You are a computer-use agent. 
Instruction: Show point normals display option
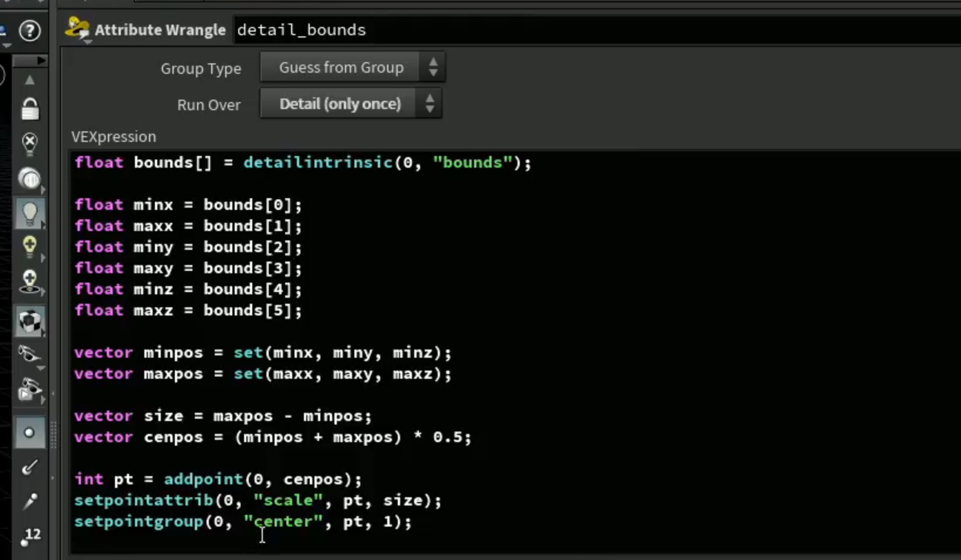[x=30, y=467]
